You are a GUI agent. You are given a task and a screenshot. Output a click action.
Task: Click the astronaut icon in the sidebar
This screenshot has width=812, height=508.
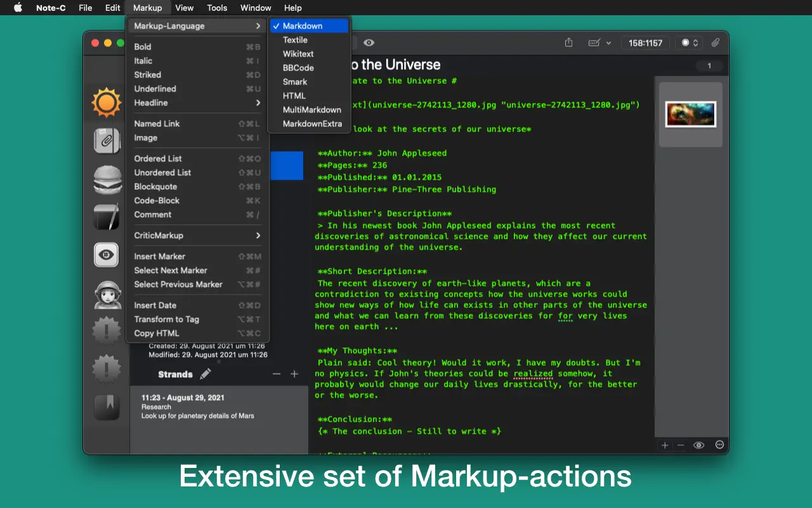107,293
